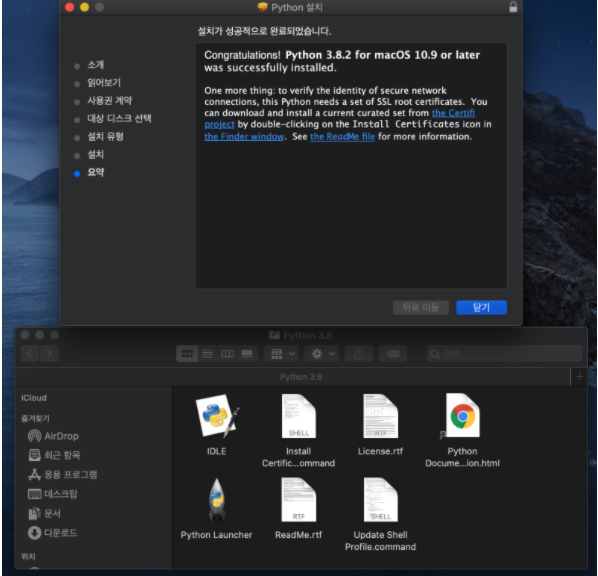Click the Finder edit tags button
The image size is (598, 576).
pyautogui.click(x=393, y=354)
